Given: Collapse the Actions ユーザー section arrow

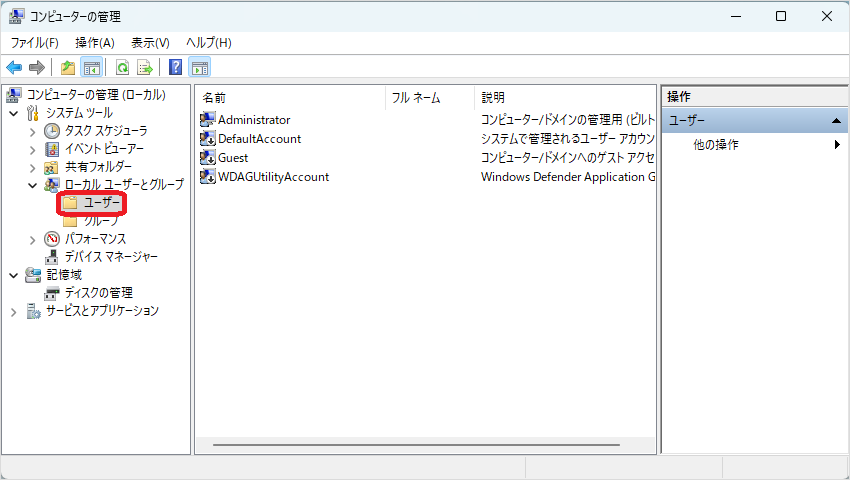Looking at the screenshot, I should [x=836, y=121].
